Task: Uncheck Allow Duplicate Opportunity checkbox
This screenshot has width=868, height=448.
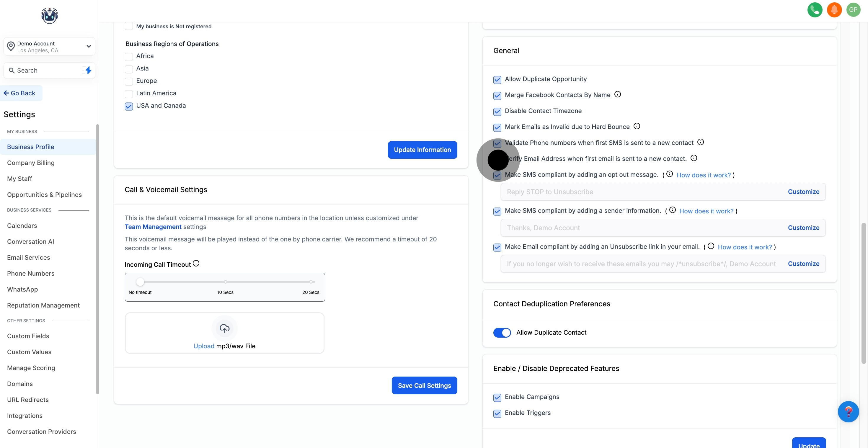Action: coord(497,80)
